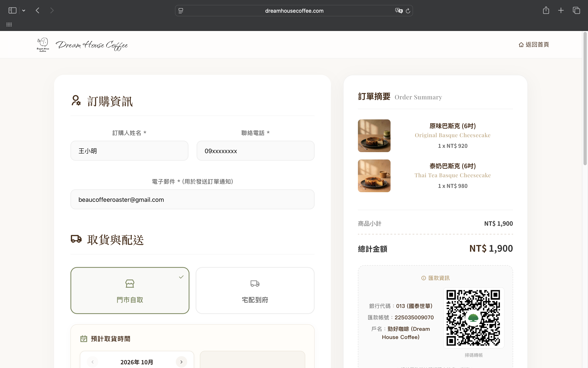Image resolution: width=588 pixels, height=368 pixels.
Task: Click the 訂購資訊 person-gear icon
Action: click(76, 101)
